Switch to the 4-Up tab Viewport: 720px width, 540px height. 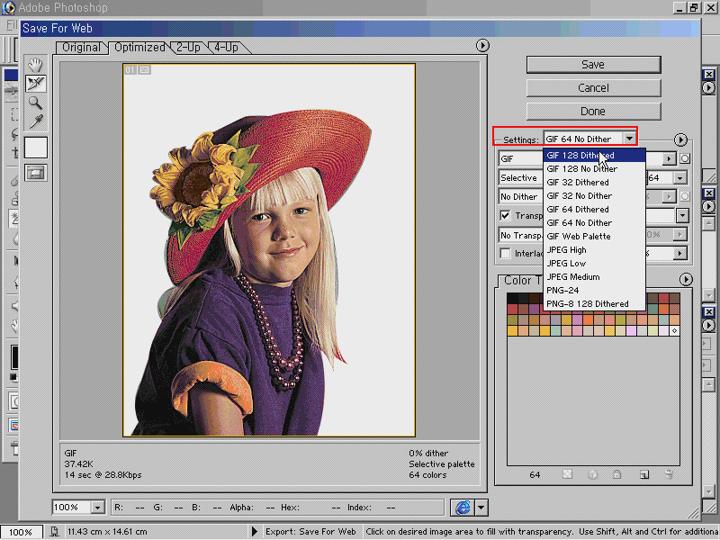point(226,47)
